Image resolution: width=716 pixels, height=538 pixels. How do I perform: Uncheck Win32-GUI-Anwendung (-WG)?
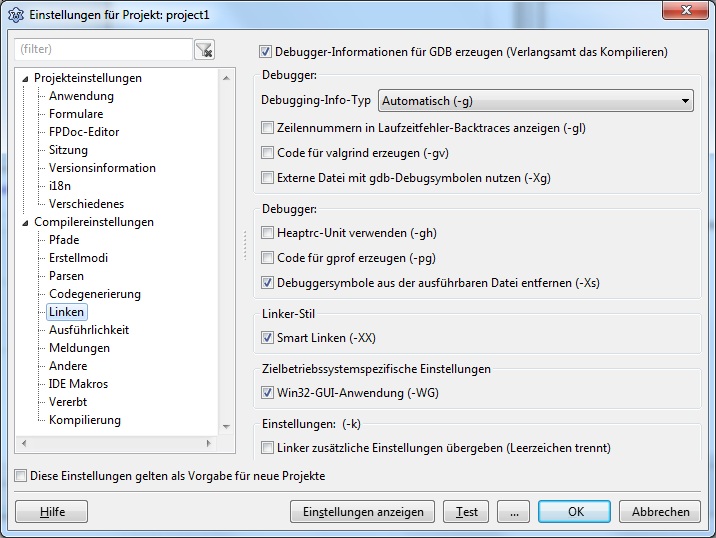click(267, 393)
